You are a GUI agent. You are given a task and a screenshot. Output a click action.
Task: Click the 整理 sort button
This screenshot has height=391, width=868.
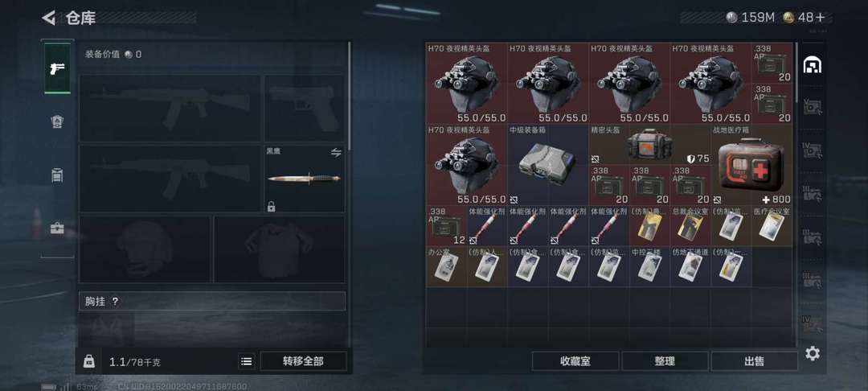pyautogui.click(x=665, y=362)
